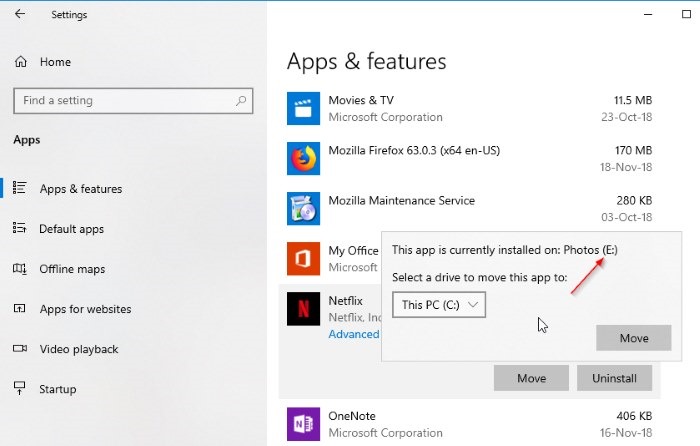Click the search magnifier icon
This screenshot has height=446, width=700.
[241, 101]
